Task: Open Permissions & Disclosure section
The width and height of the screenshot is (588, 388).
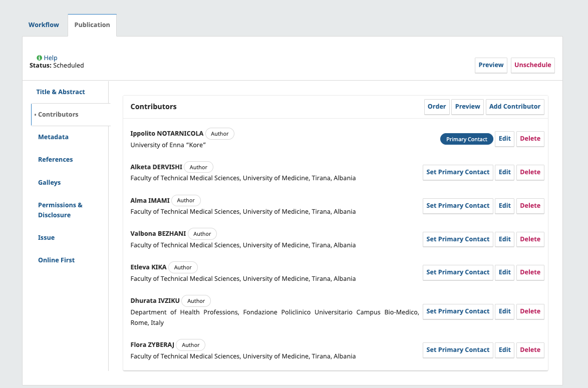Action: [x=60, y=210]
